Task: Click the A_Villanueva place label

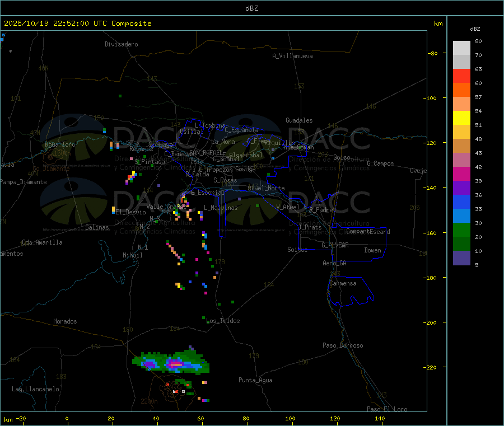Action: click(292, 56)
